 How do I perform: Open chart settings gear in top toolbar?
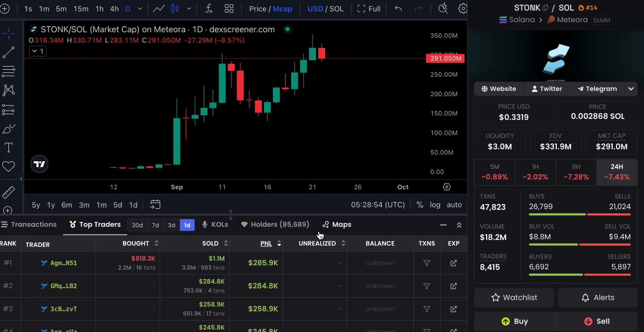pyautogui.click(x=463, y=9)
